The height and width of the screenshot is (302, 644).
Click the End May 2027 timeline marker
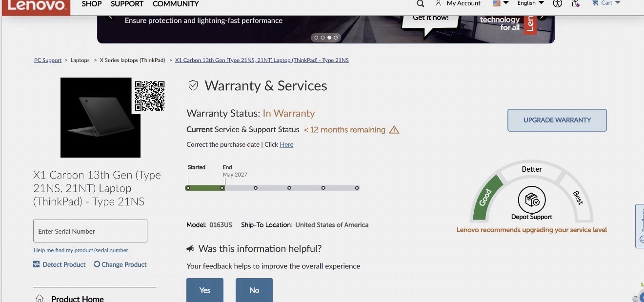222,187
